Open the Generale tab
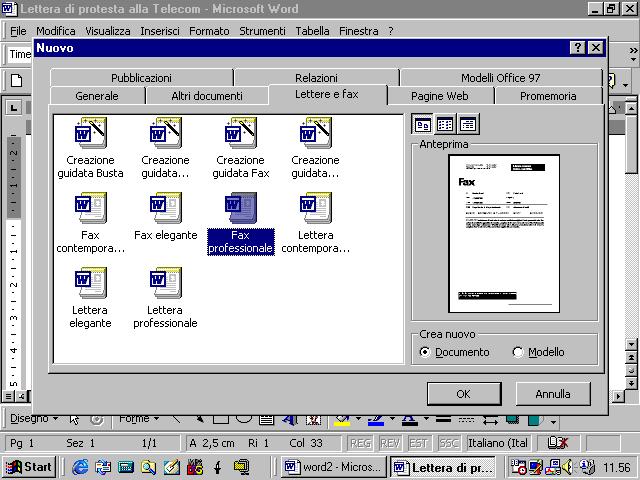Image resolution: width=640 pixels, height=480 pixels. [x=97, y=96]
